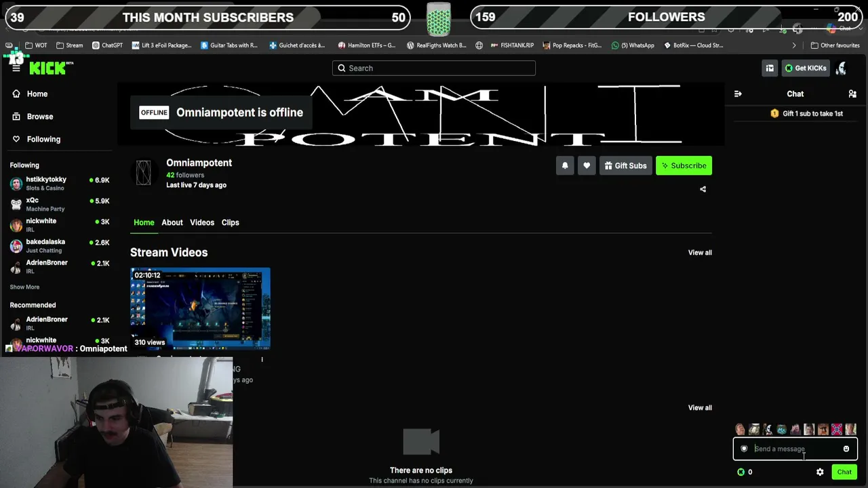The height and width of the screenshot is (488, 868).
Task: Open the ChatGPT bookmark
Action: [106, 45]
